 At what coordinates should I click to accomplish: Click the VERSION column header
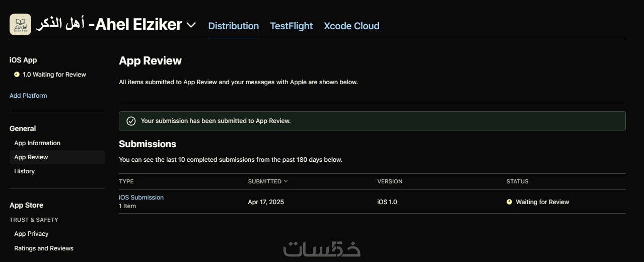click(x=390, y=181)
